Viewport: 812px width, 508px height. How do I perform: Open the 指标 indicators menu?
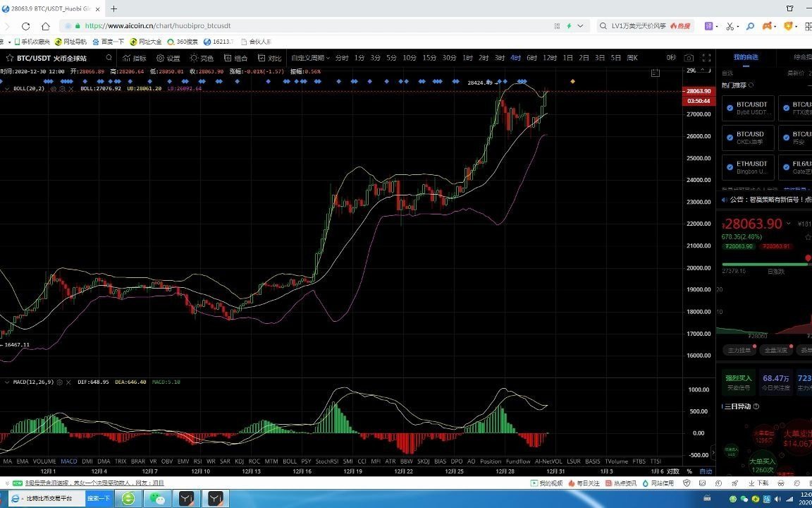click(135, 58)
